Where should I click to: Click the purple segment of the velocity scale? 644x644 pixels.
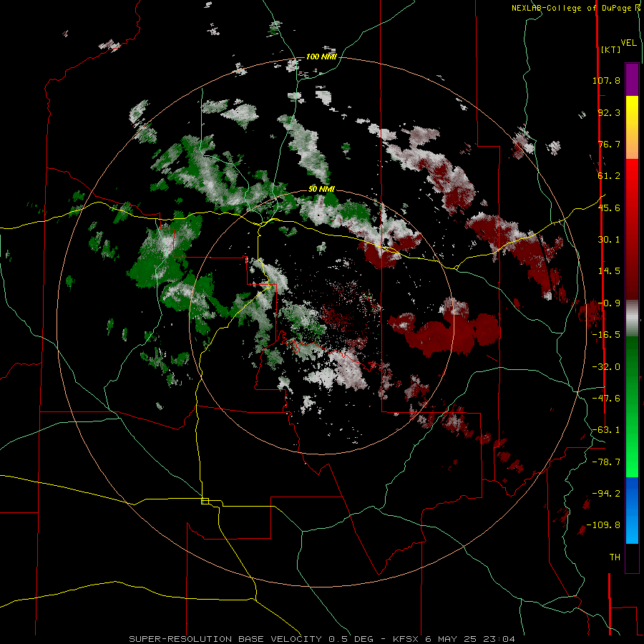pos(632,79)
